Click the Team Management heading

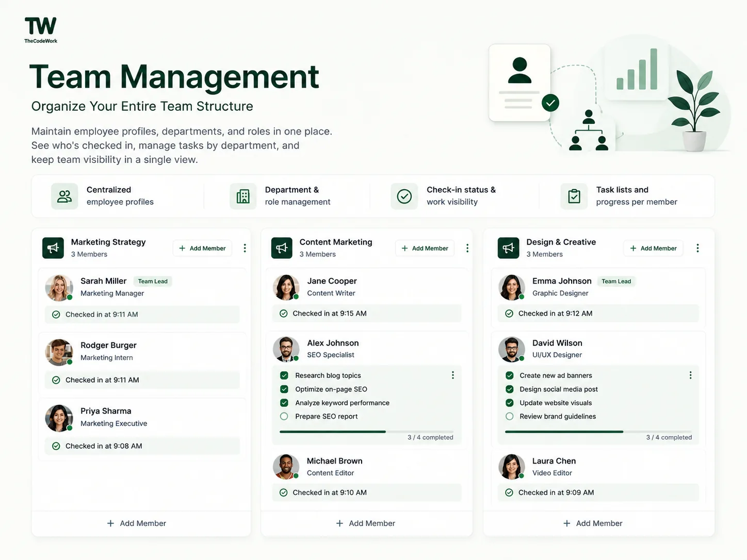point(174,77)
